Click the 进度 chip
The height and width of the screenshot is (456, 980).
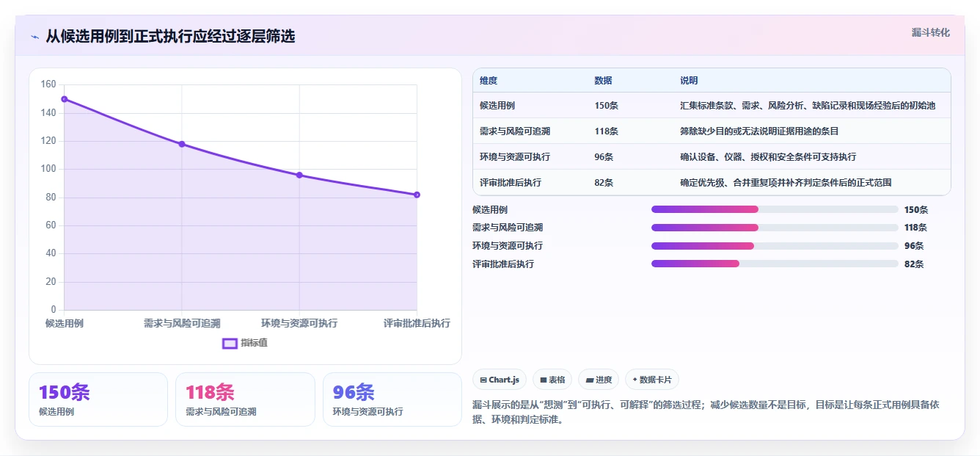[x=599, y=380]
